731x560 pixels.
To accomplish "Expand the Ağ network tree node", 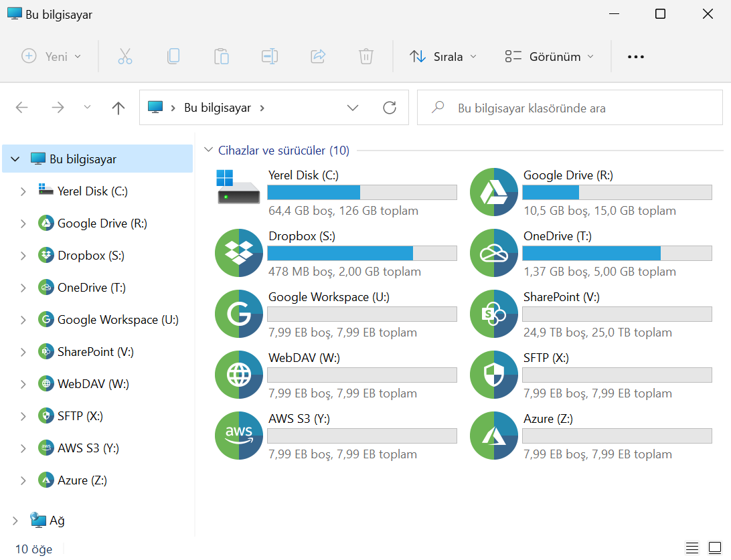I will click(15, 521).
